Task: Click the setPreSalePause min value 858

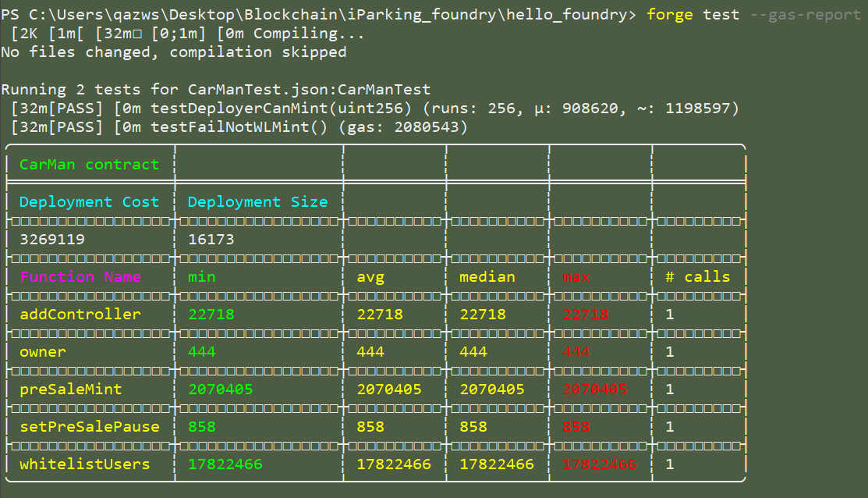Action: pyautogui.click(x=201, y=426)
